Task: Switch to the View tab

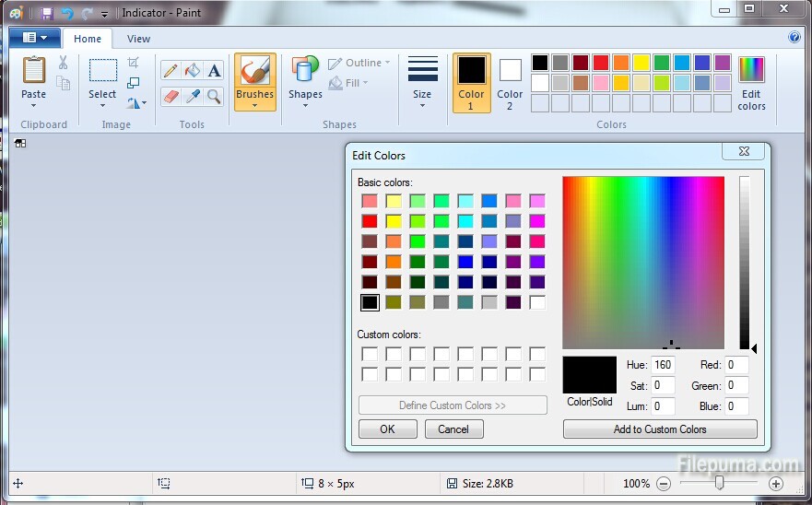Action: [x=138, y=39]
